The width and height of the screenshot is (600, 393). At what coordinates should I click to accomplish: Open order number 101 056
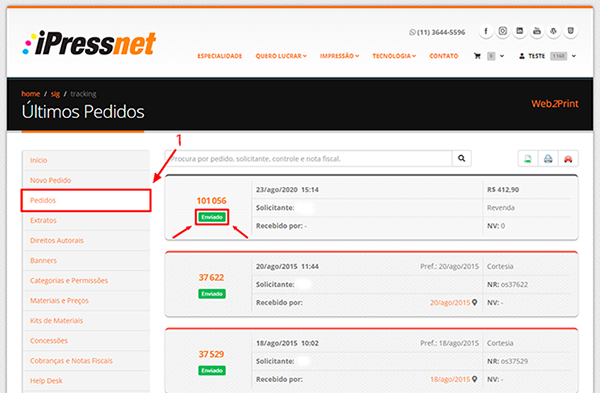pos(211,201)
